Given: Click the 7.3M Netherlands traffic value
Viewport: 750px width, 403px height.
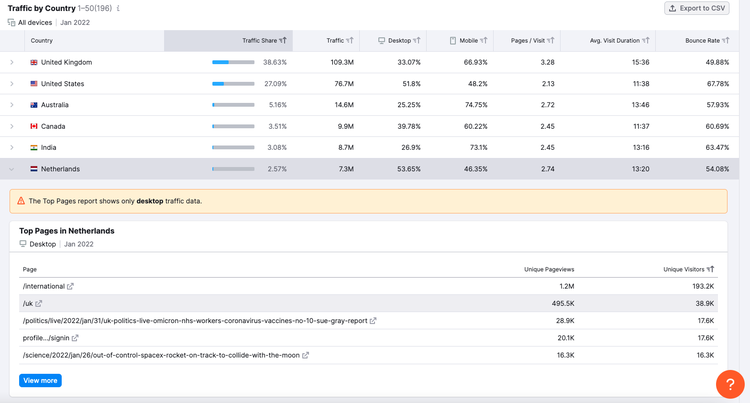Looking at the screenshot, I should (x=346, y=169).
